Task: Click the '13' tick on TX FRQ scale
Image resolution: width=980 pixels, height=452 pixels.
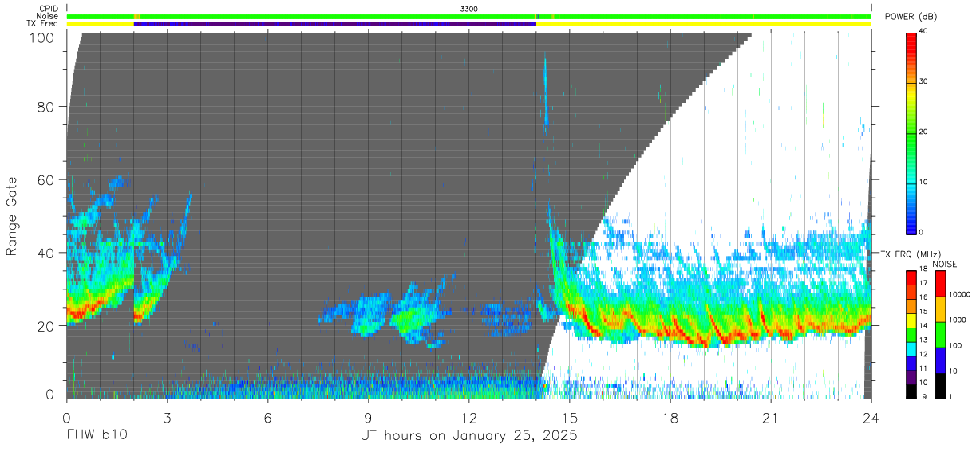Action: 924,340
